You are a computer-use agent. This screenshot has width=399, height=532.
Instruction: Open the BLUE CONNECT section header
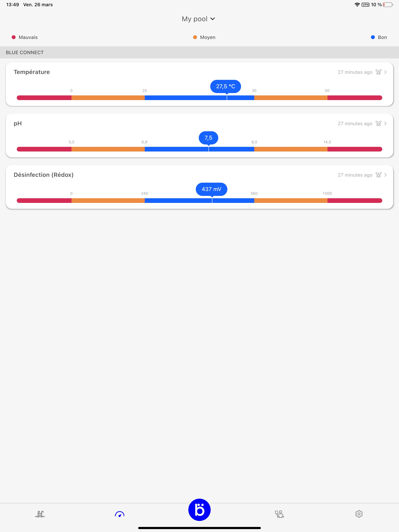pos(25,52)
